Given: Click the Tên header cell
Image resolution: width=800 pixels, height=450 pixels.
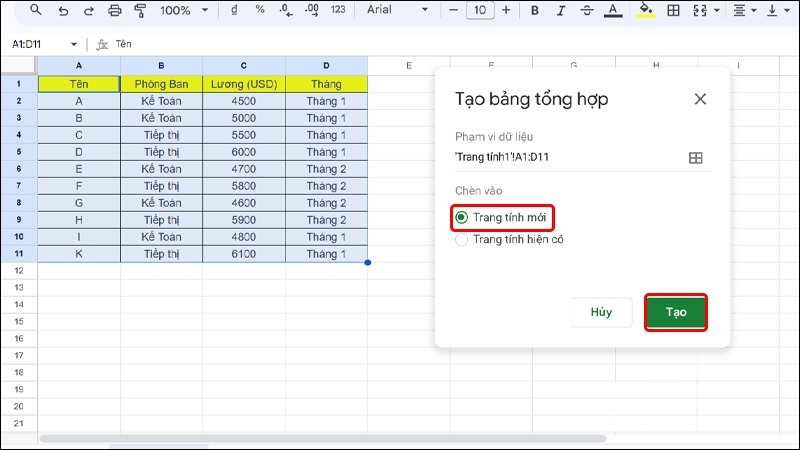Looking at the screenshot, I should pyautogui.click(x=79, y=84).
